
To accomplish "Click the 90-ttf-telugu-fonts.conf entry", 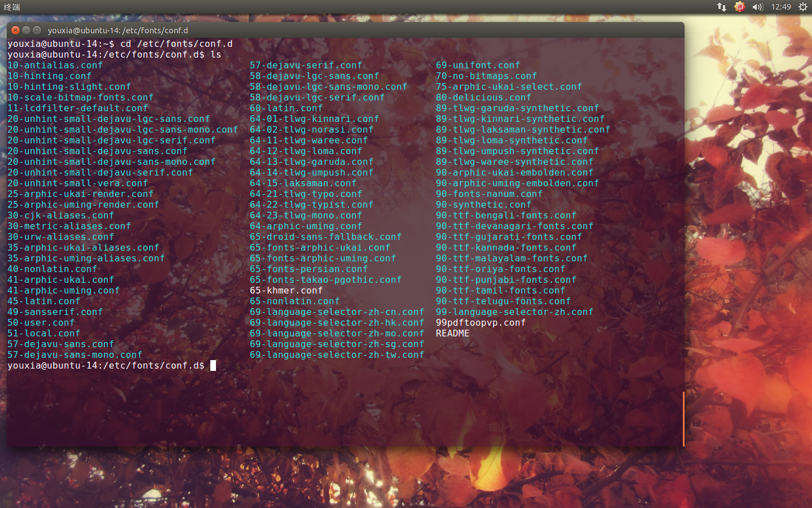I will pos(504,301).
